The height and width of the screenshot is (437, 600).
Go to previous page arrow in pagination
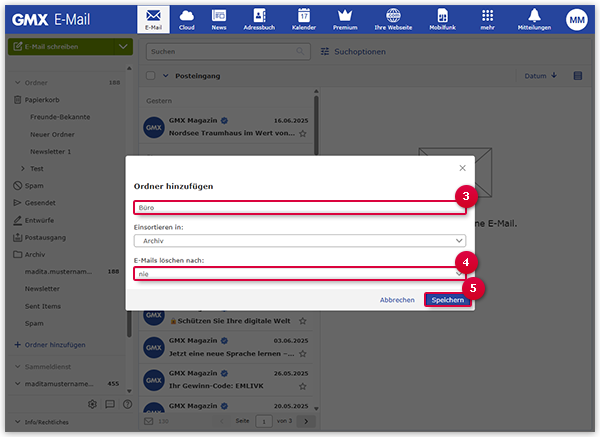pos(222,421)
